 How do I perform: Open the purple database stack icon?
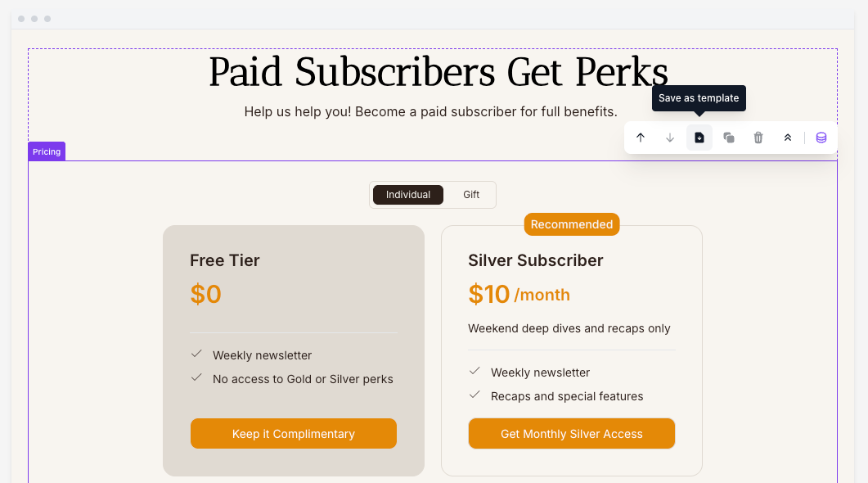point(821,138)
